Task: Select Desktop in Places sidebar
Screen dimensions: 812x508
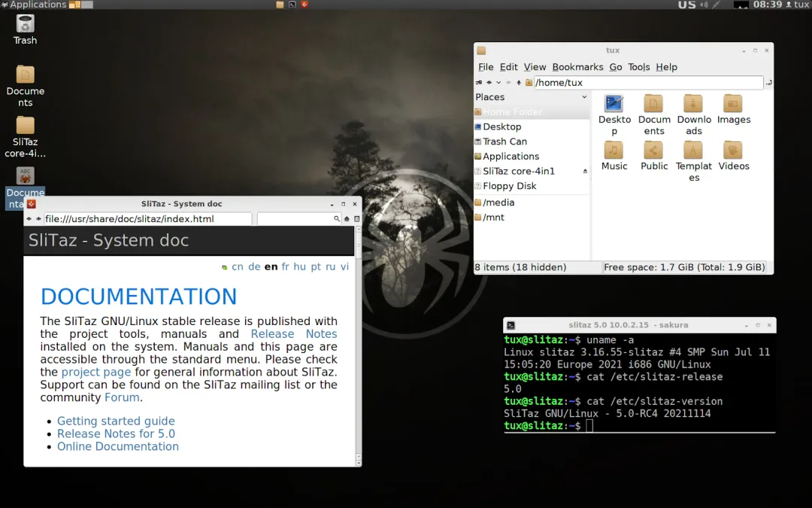Action: pos(532,126)
